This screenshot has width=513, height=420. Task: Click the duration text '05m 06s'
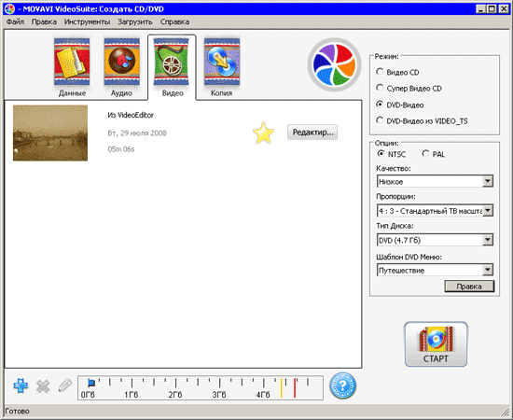click(121, 149)
